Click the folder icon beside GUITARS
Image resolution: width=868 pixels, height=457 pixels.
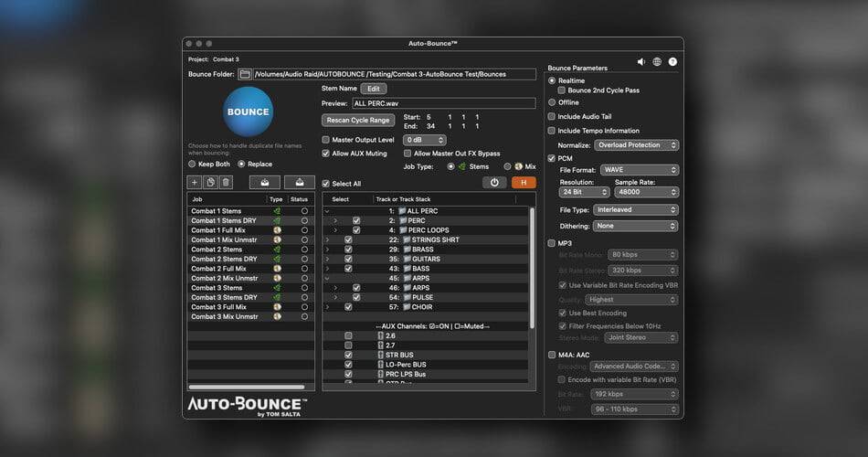(x=407, y=259)
